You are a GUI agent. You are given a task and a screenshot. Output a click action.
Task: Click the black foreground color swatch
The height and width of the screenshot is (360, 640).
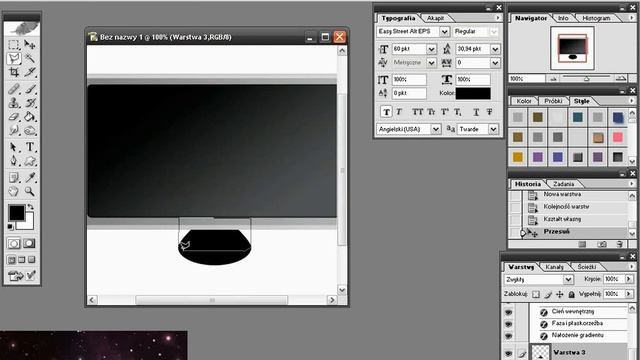pos(17,213)
